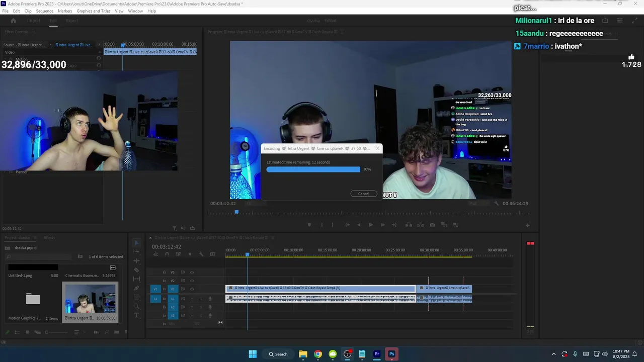Click the Lift button in program monitor
Viewport: 644px width, 362px height.
click(x=409, y=225)
